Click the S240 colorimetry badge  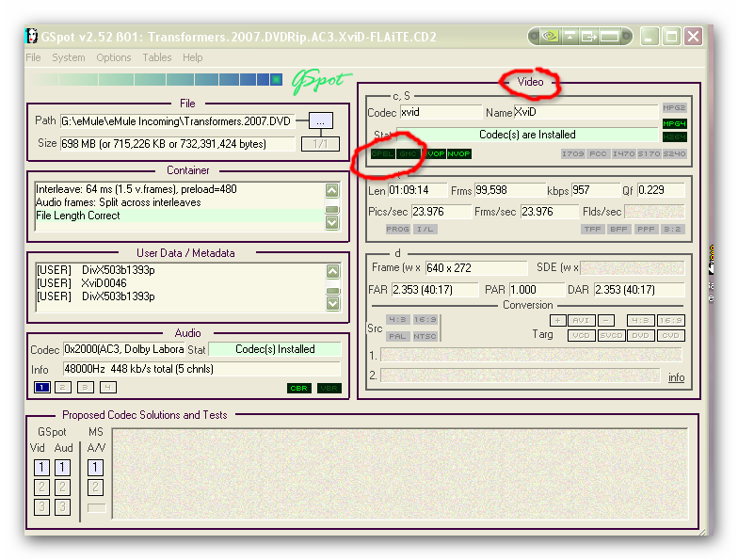click(674, 154)
